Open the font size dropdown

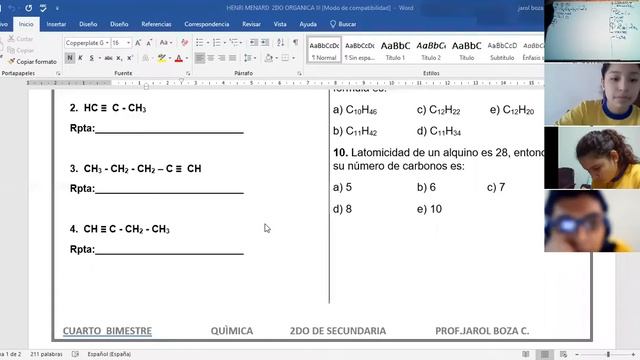click(x=128, y=43)
